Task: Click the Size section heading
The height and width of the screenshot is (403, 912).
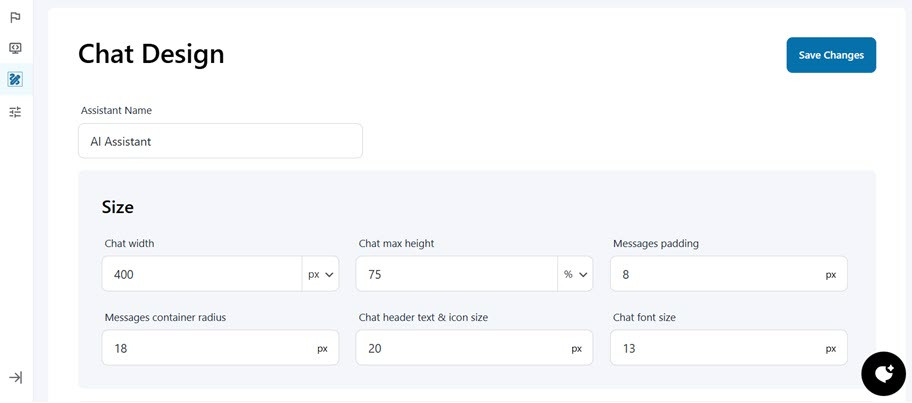Action: 117,207
